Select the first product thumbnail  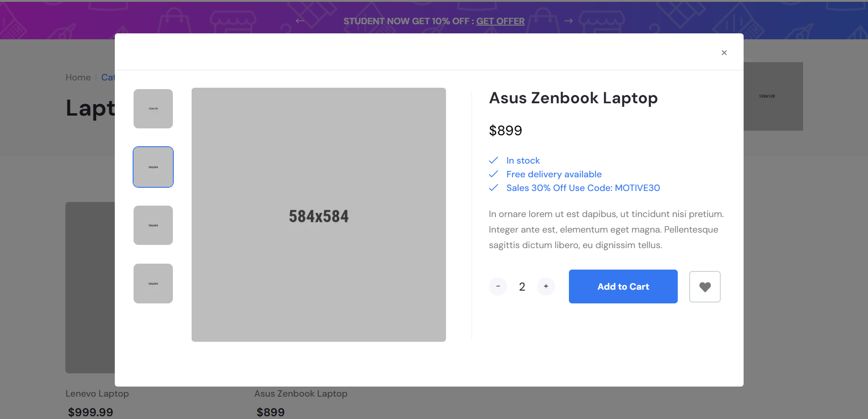coord(153,109)
